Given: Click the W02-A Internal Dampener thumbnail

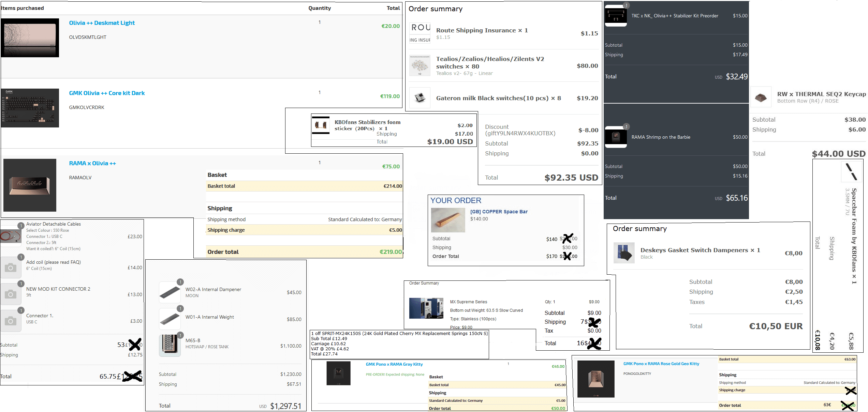Looking at the screenshot, I should pyautogui.click(x=170, y=292).
